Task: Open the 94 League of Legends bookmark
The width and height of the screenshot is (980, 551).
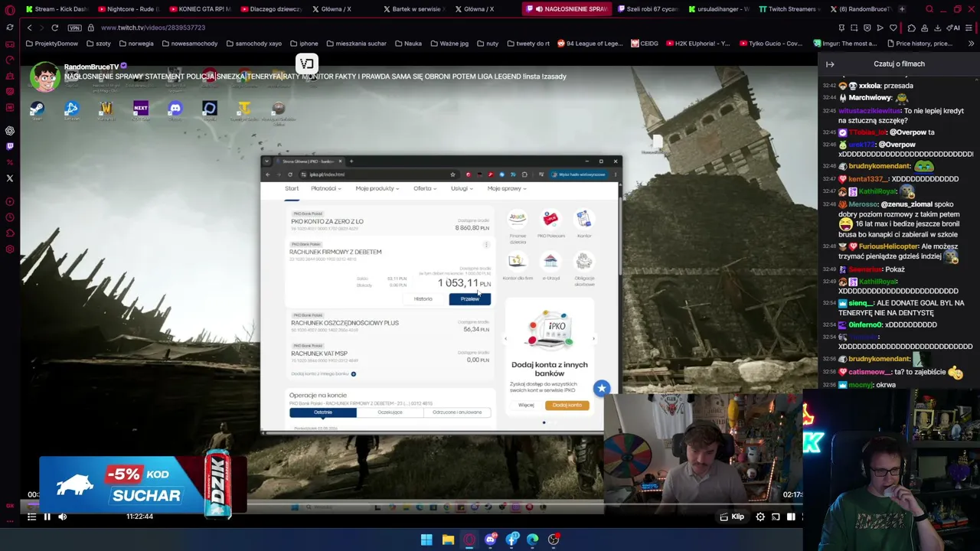Action: (x=590, y=44)
